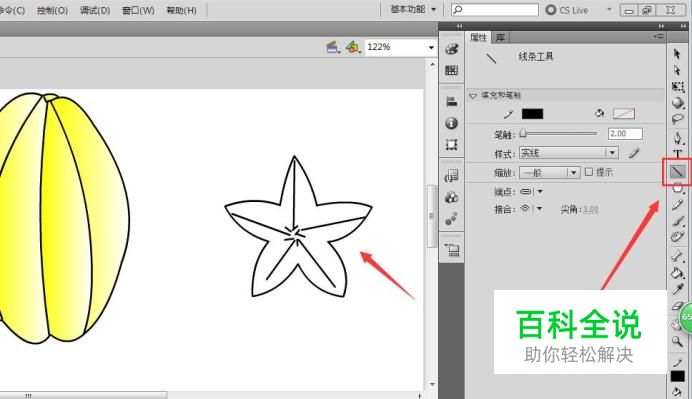Open the Code Snippets panel icon
The width and height of the screenshot is (692, 399).
coord(451,176)
